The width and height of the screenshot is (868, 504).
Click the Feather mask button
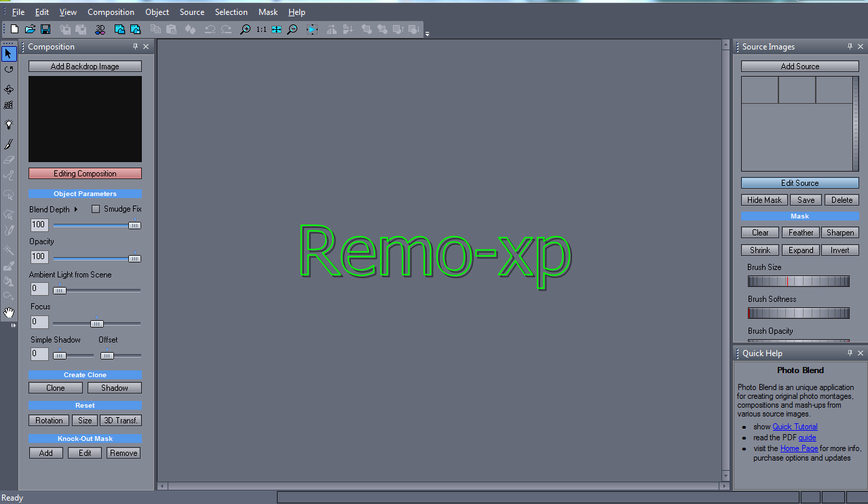801,233
